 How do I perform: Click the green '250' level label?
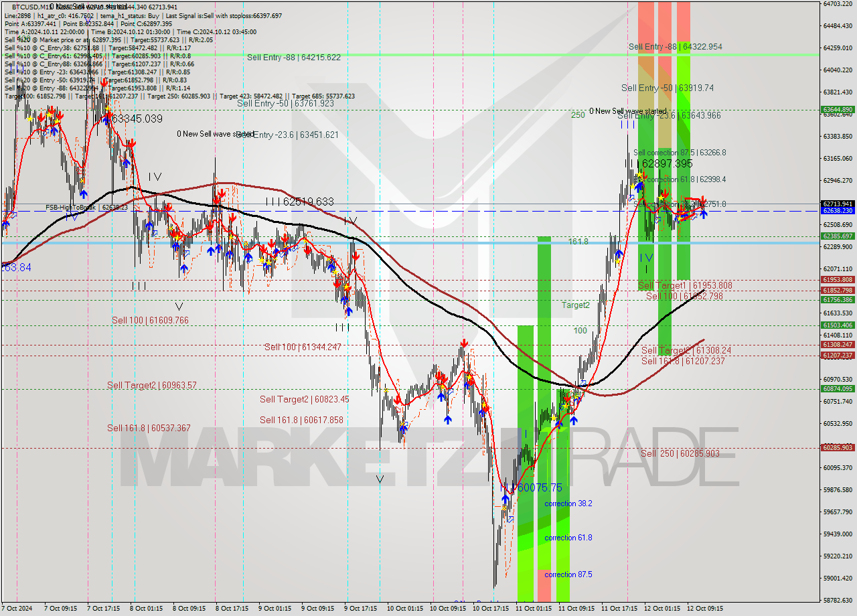(578, 115)
